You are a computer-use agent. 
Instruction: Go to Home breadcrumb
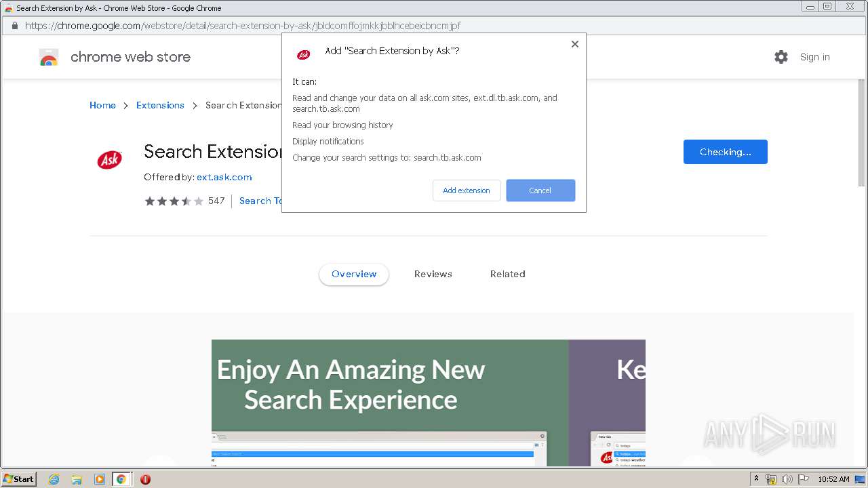coord(102,105)
